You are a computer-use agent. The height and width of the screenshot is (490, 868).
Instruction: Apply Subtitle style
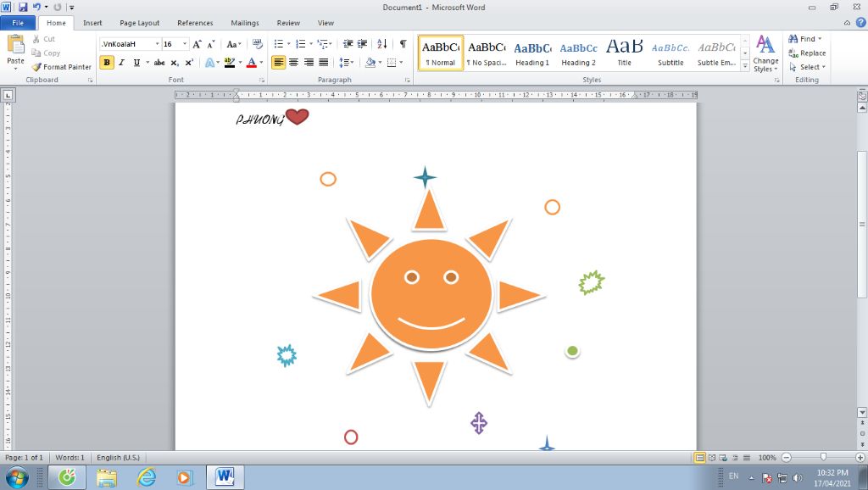pyautogui.click(x=670, y=53)
